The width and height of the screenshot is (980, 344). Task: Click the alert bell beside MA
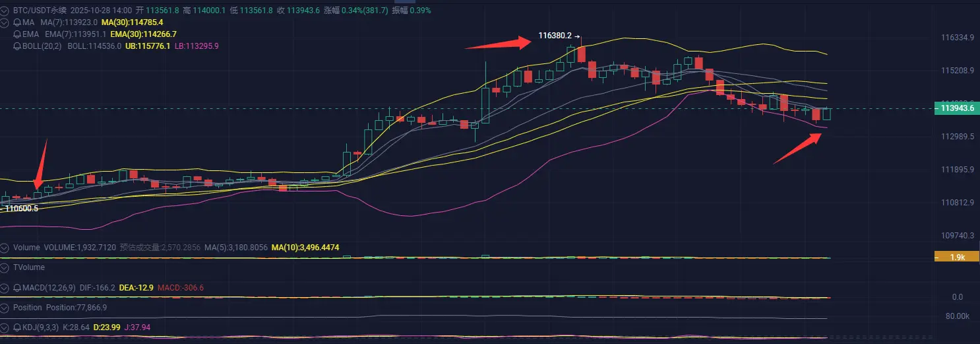pyautogui.click(x=17, y=23)
